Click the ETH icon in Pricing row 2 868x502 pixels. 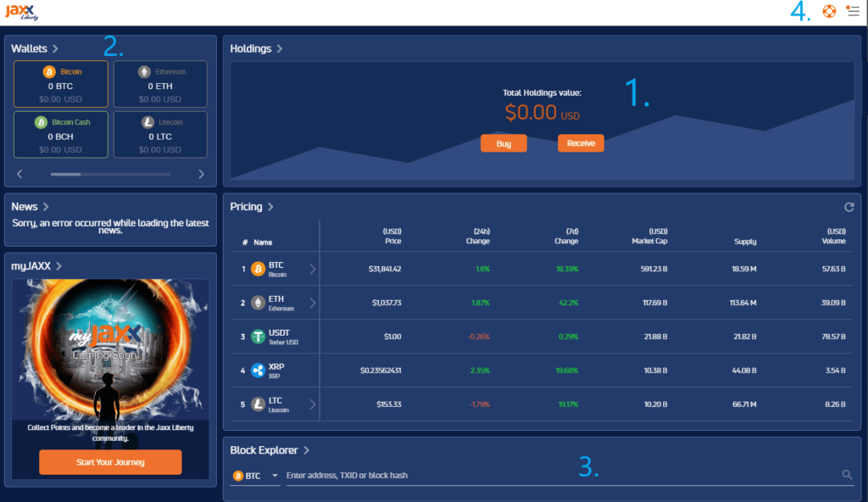[258, 303]
